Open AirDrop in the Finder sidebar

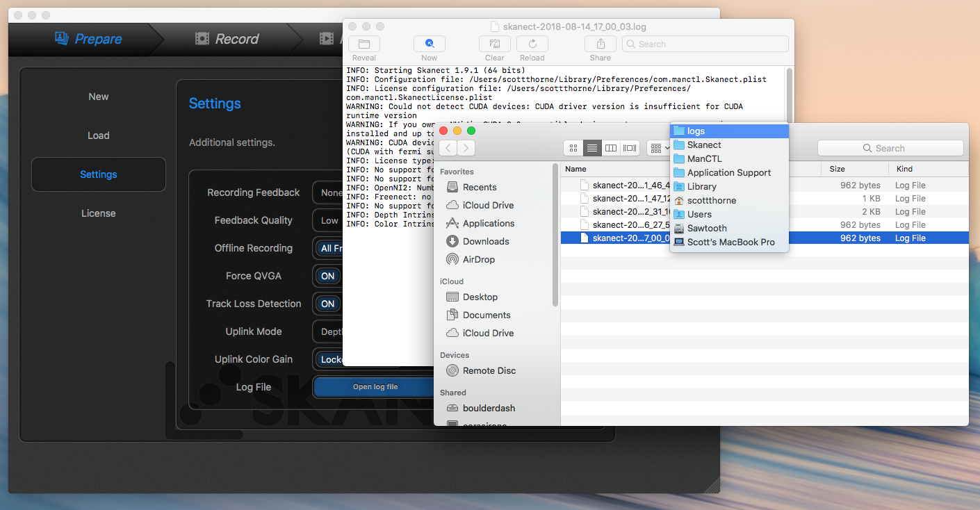479,259
